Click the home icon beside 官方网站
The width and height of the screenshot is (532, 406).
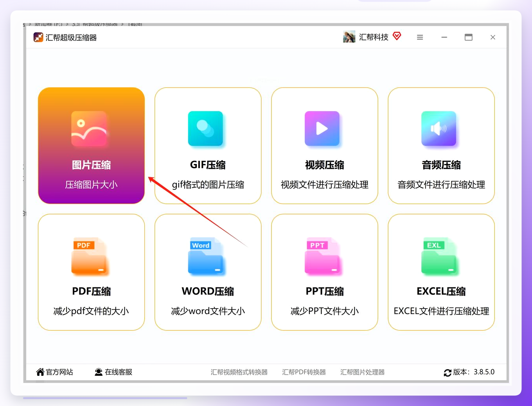point(40,372)
